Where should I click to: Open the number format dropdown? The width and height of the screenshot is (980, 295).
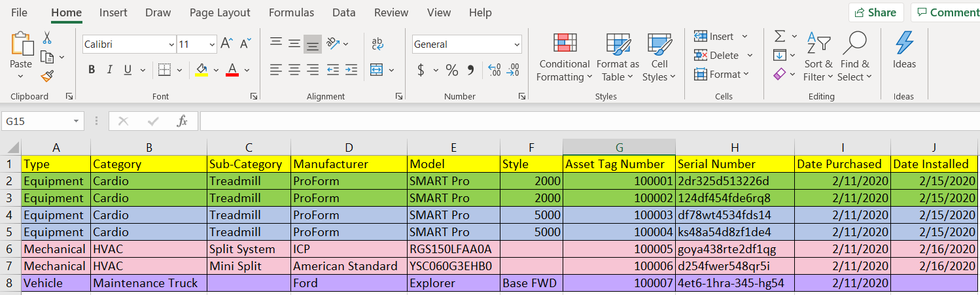(x=517, y=44)
